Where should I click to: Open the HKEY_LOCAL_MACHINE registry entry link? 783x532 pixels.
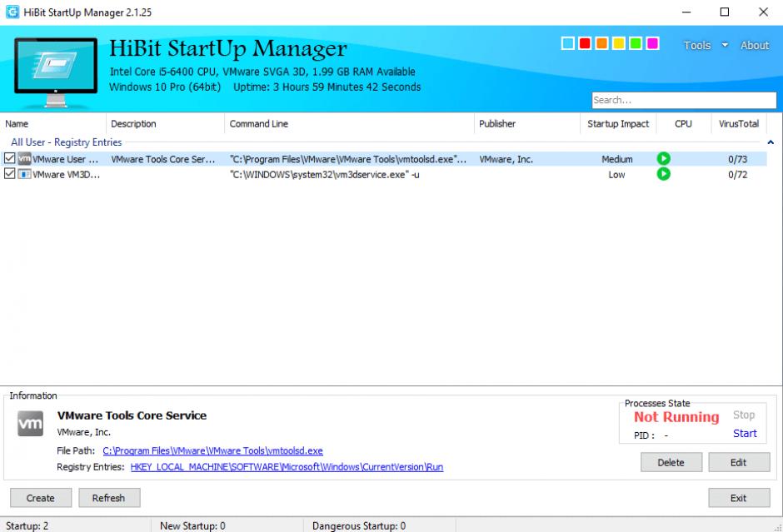287,467
